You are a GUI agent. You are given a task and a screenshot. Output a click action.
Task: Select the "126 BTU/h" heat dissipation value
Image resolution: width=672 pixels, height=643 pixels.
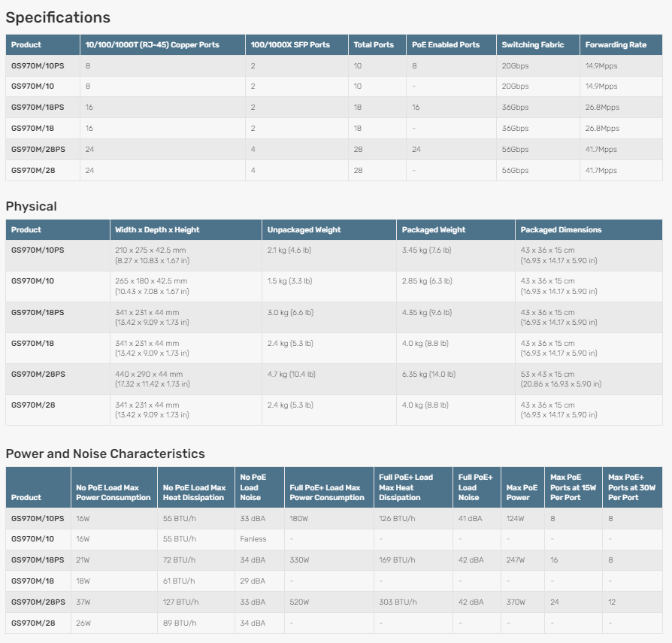tap(397, 519)
